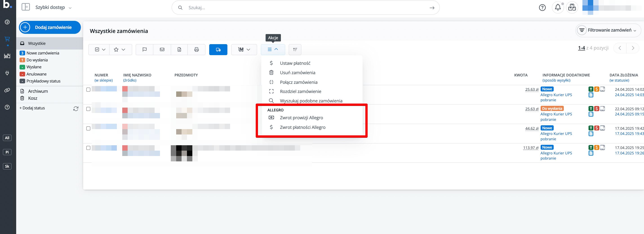This screenshot has height=234, width=644.
Task: Expand the Szybki dostęp menu
Action: coord(53,7)
